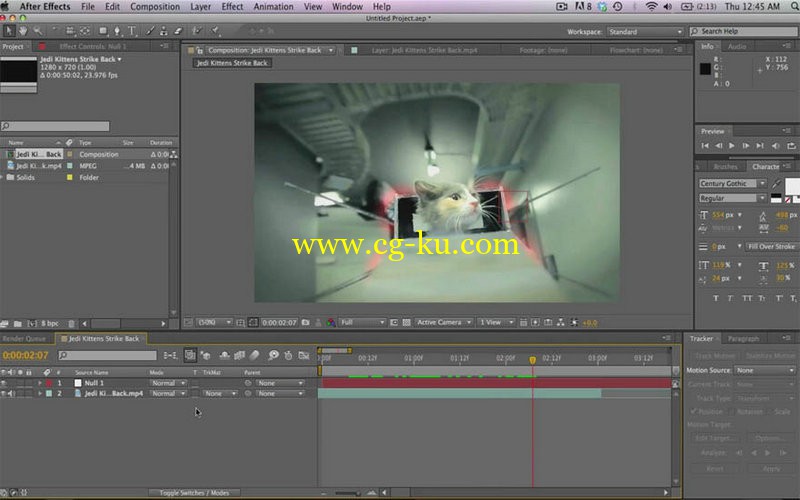The width and height of the screenshot is (800, 500).
Task: Click the red label of Null 1
Action: tap(49, 383)
